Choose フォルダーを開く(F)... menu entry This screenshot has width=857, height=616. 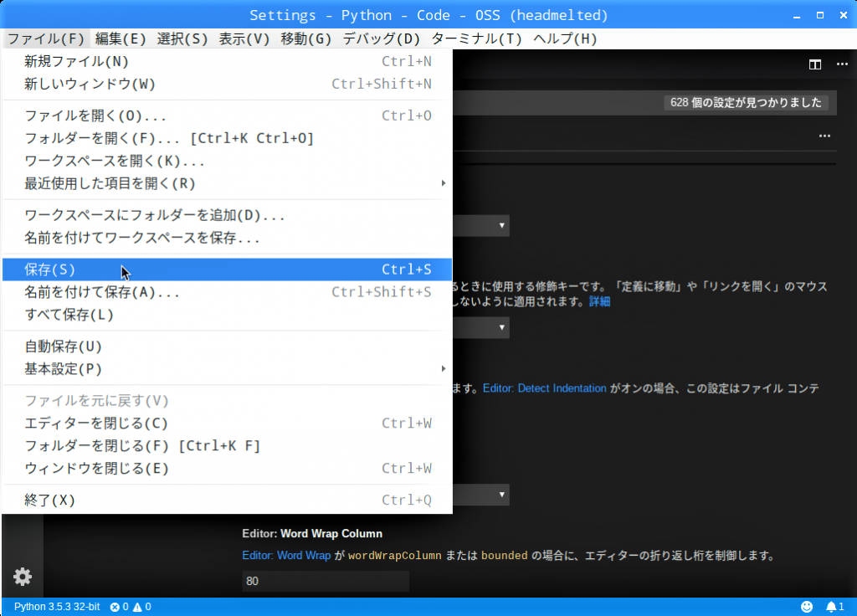[228, 138]
